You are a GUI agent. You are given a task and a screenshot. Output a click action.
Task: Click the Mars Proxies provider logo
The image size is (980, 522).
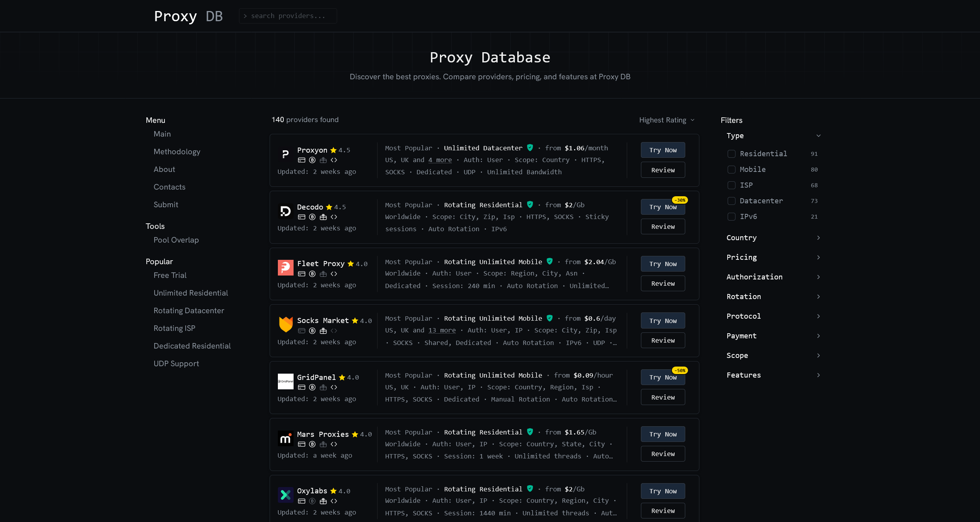(x=285, y=438)
